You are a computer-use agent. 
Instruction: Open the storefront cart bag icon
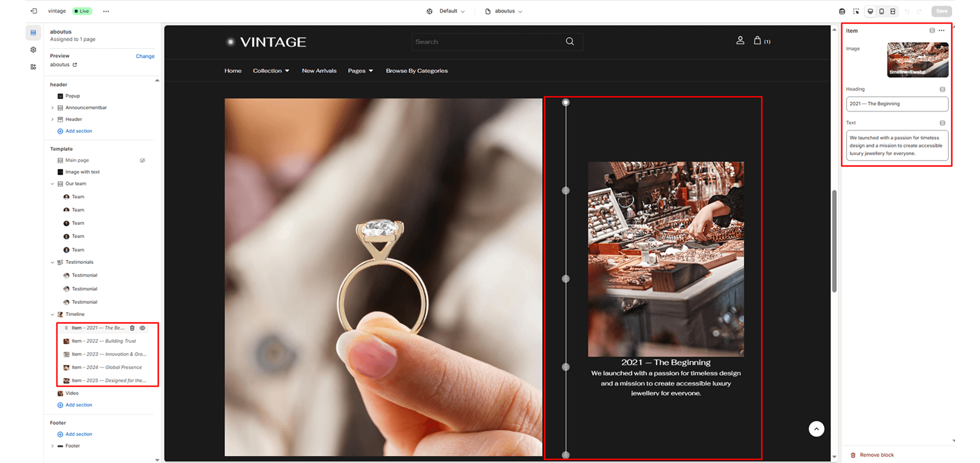point(757,40)
